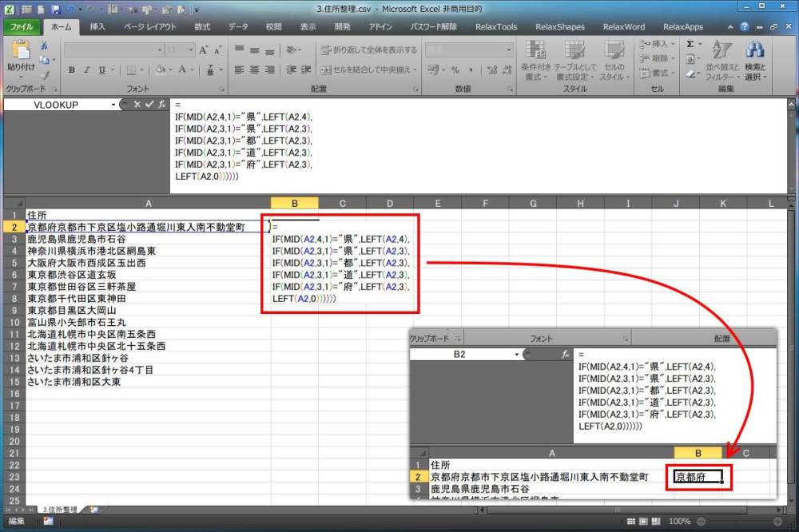The image size is (799, 532).
Task: Select column E header
Action: [437, 204]
